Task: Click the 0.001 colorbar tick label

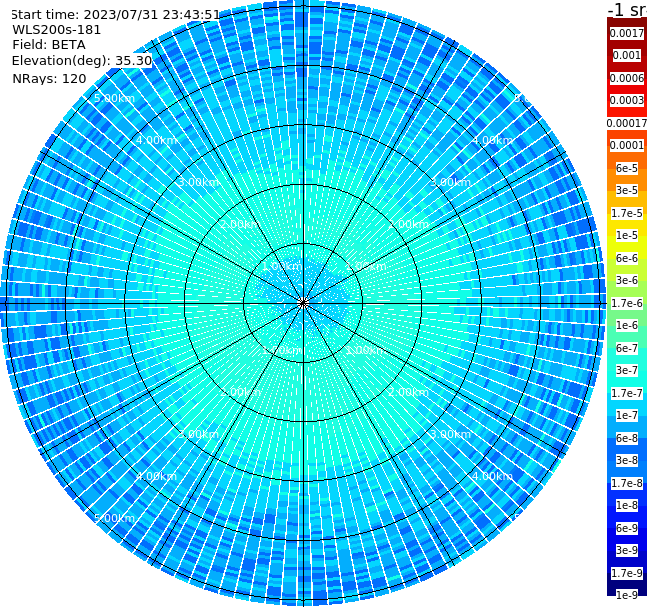Action: coord(627,55)
